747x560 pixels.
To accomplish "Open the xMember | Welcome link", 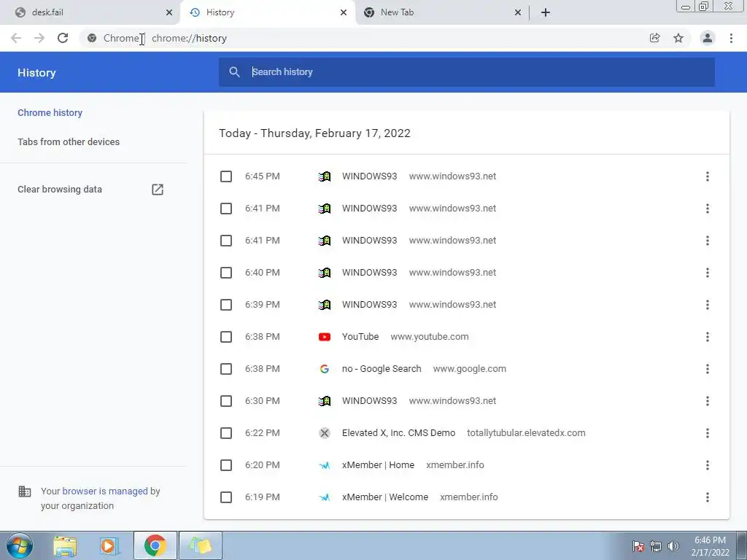I will (385, 497).
